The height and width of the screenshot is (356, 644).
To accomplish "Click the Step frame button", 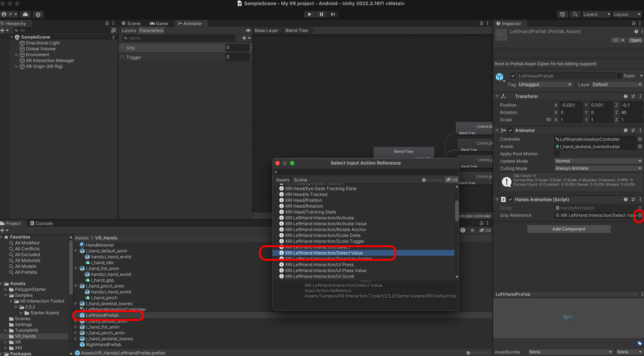I will click(x=333, y=14).
